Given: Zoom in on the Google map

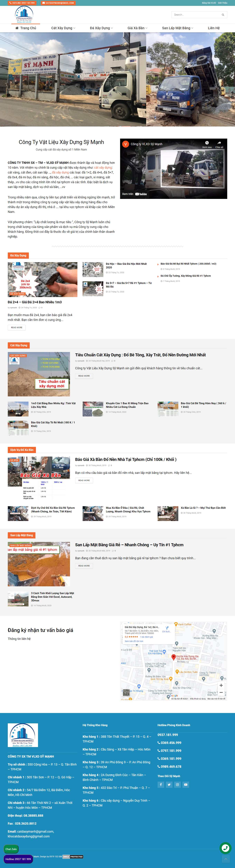Looking at the screenshot, I should 221,685.
